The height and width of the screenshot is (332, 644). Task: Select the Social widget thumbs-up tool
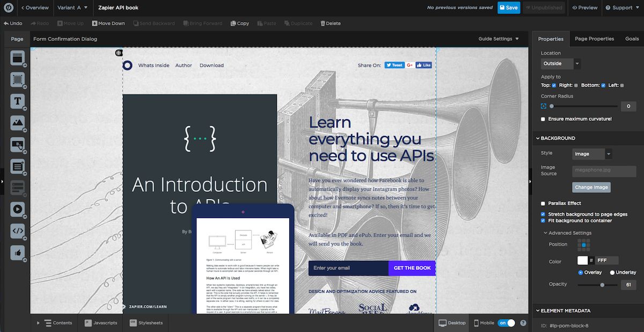click(17, 252)
